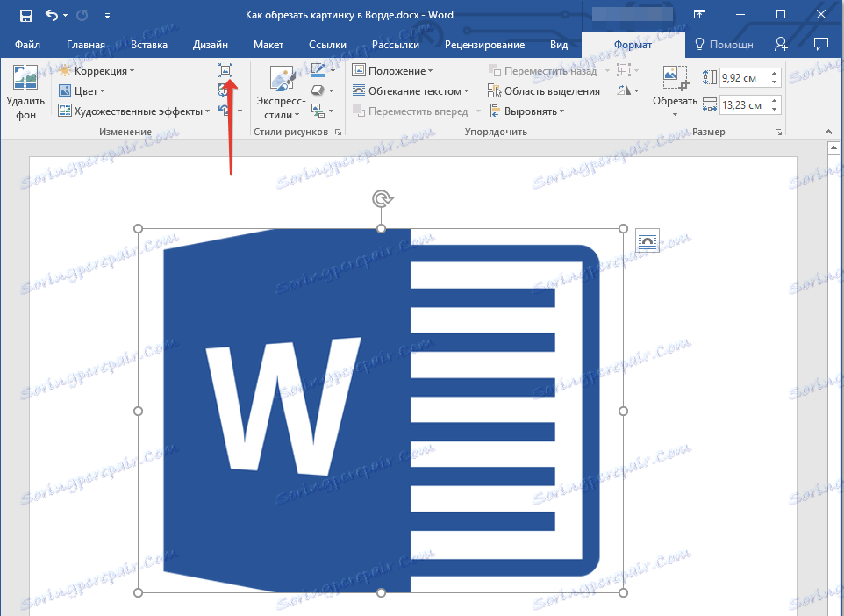Screen dimensions: 844x616
Task: Open the Layout Options icon beside the image
Action: tap(647, 241)
